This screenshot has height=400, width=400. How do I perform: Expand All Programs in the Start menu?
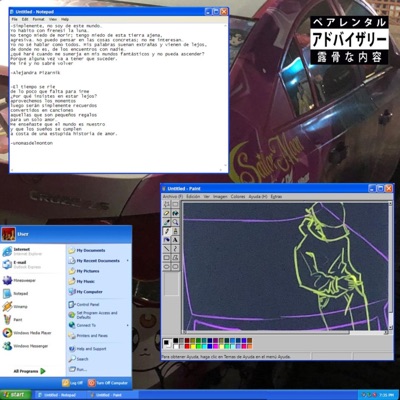tap(29, 371)
